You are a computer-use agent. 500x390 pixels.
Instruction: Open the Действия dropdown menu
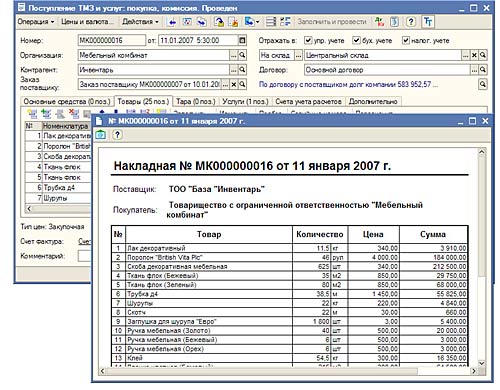click(140, 22)
